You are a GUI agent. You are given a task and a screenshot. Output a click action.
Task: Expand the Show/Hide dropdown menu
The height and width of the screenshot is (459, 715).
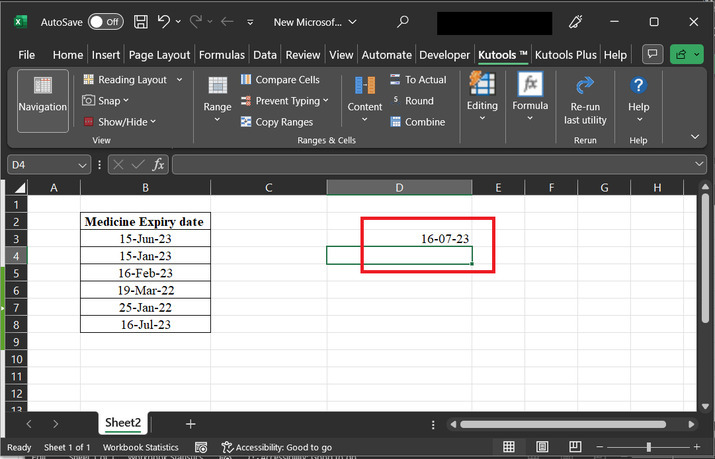point(153,122)
